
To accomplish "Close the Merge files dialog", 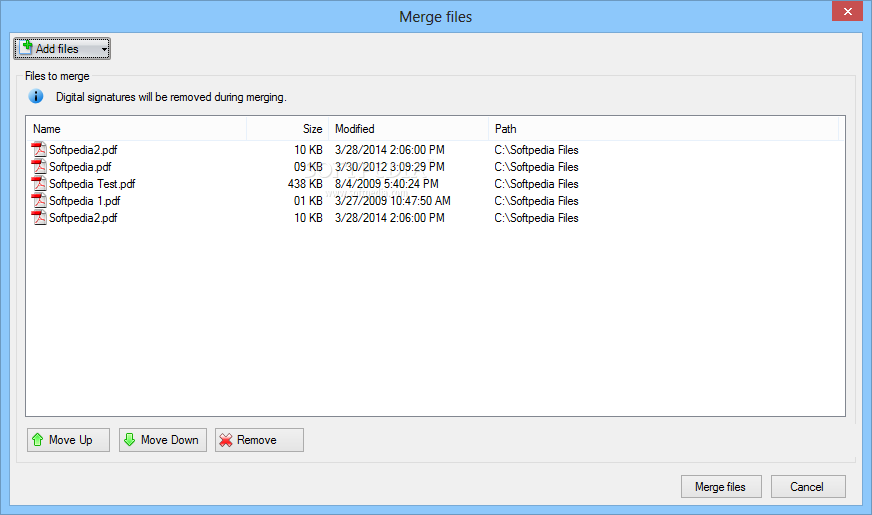I will tap(848, 12).
